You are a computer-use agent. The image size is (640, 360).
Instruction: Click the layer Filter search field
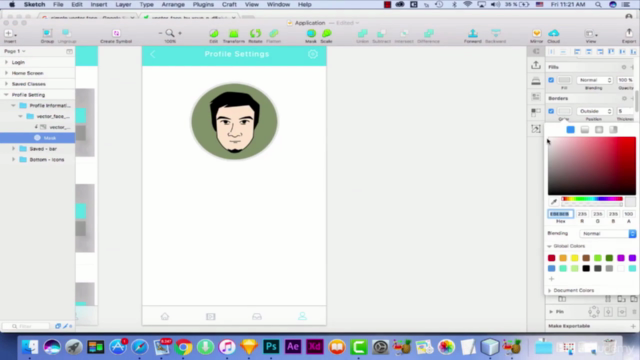click(27, 326)
